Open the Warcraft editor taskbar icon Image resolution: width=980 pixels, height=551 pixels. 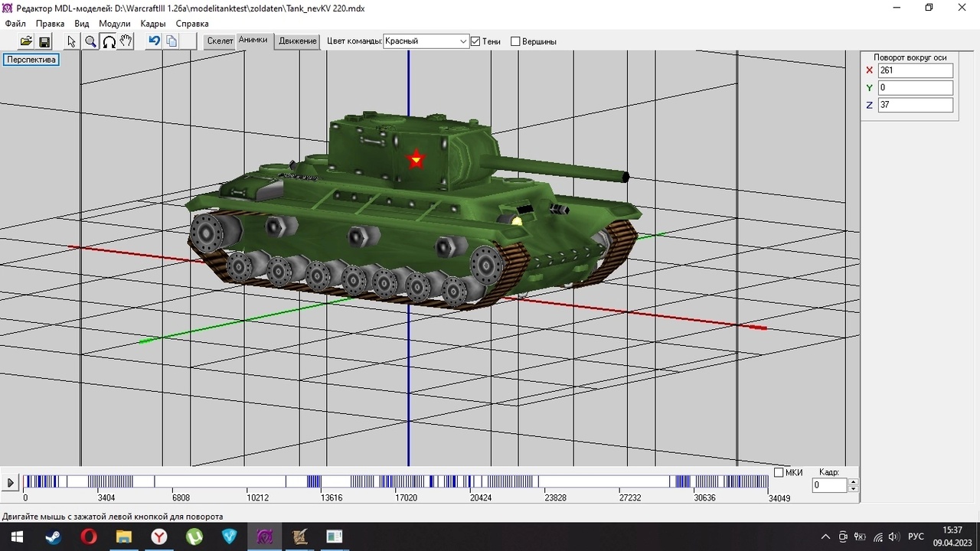pos(300,537)
